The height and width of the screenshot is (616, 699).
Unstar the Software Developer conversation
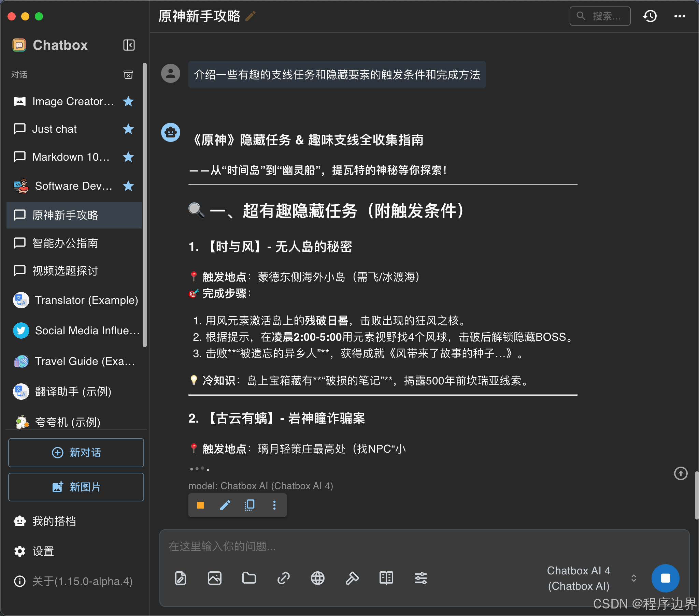click(x=128, y=186)
